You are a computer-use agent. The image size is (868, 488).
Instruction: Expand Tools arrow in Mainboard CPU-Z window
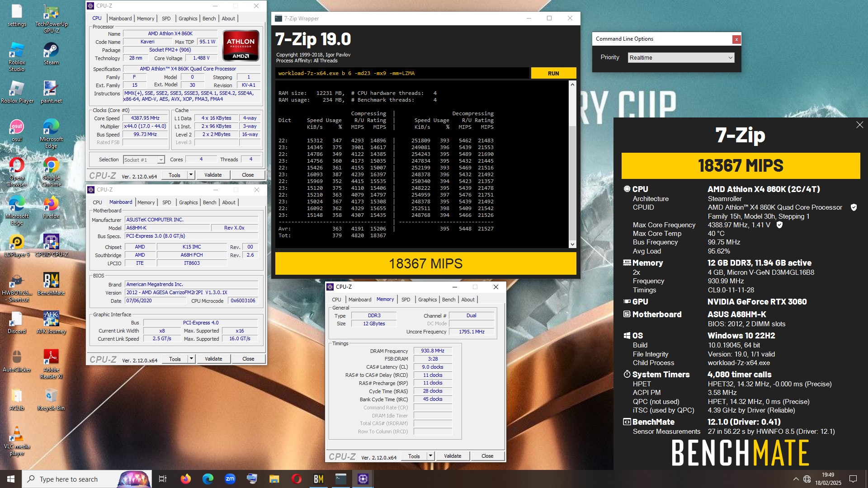coord(191,359)
